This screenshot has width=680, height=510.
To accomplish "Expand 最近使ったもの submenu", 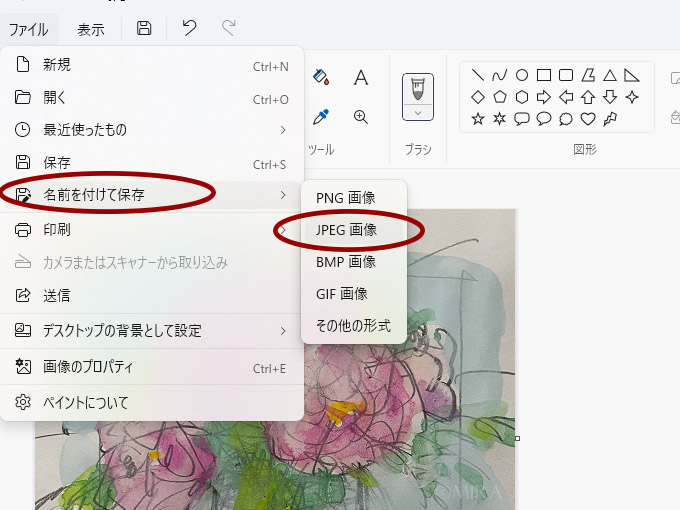I will click(283, 130).
